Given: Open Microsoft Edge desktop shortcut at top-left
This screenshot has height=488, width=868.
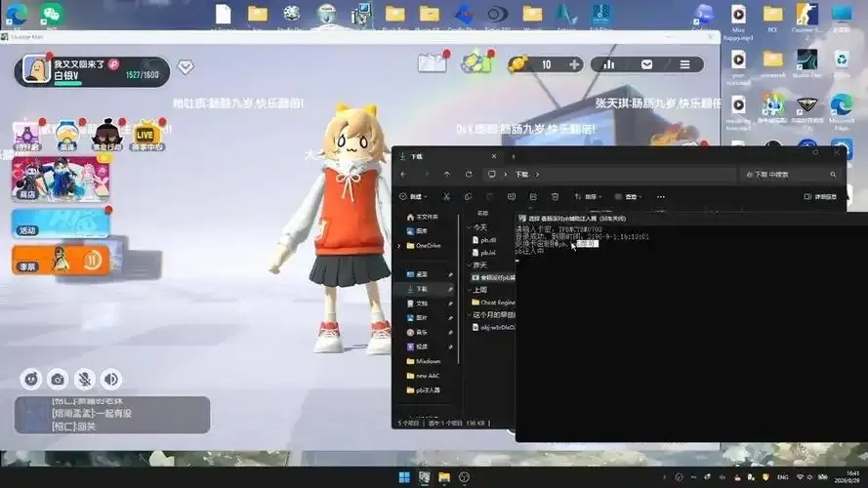Looking at the screenshot, I should point(17,14).
